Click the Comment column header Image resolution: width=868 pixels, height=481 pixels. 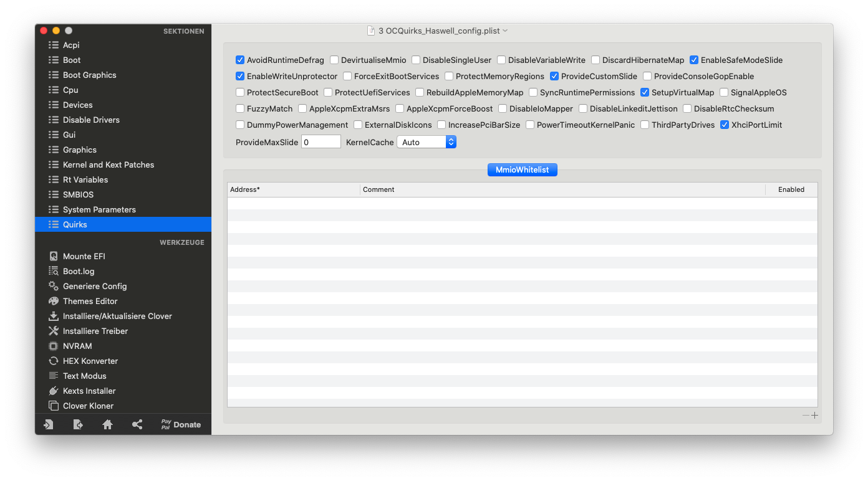(x=562, y=189)
